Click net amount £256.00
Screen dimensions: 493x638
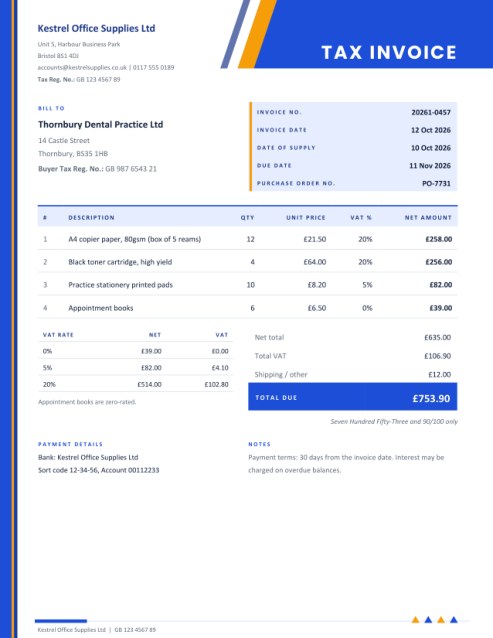tap(439, 262)
